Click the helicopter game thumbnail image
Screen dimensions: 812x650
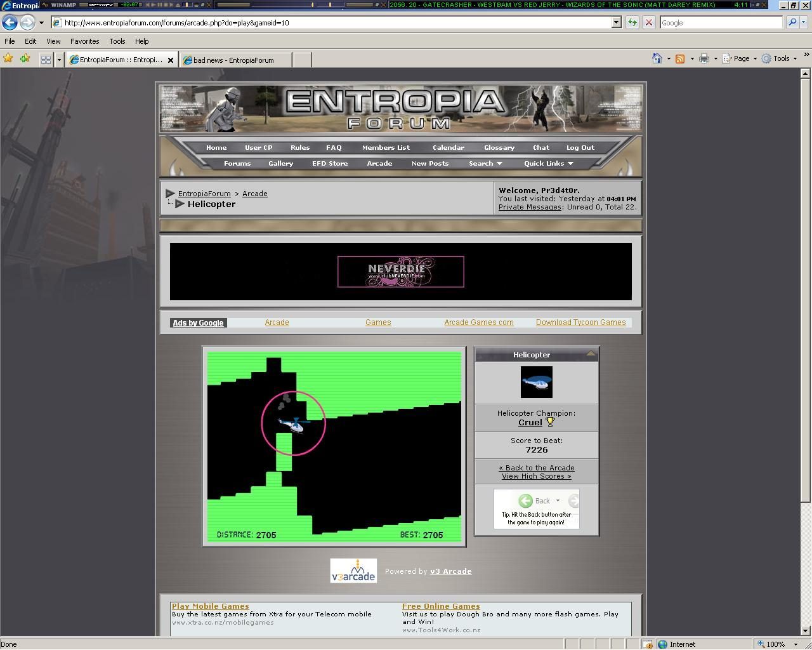(x=536, y=381)
